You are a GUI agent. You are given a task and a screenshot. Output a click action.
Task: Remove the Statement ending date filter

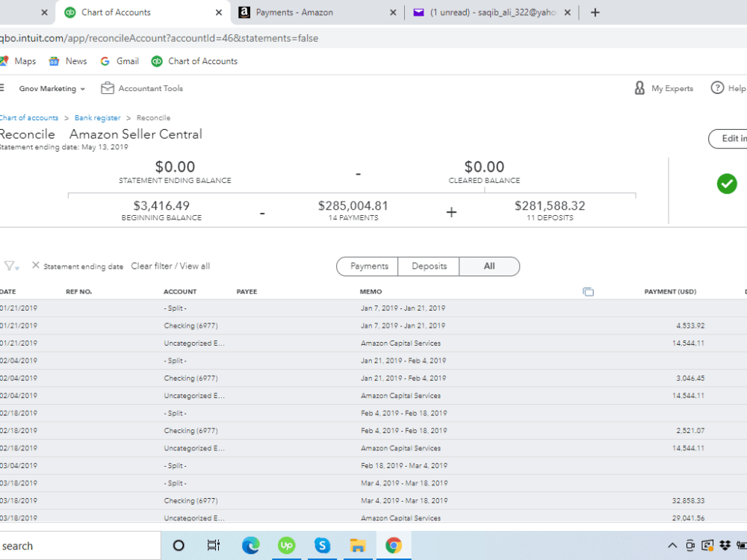click(35, 265)
